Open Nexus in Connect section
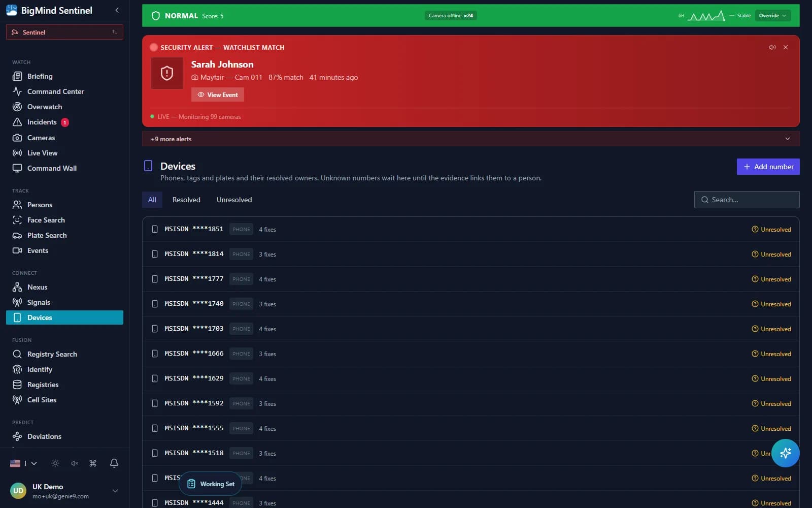 pyautogui.click(x=64, y=287)
